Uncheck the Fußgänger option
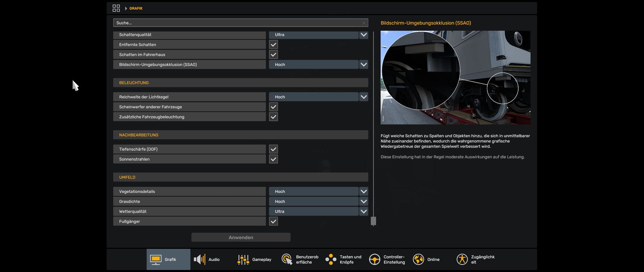The height and width of the screenshot is (272, 644). click(x=273, y=221)
